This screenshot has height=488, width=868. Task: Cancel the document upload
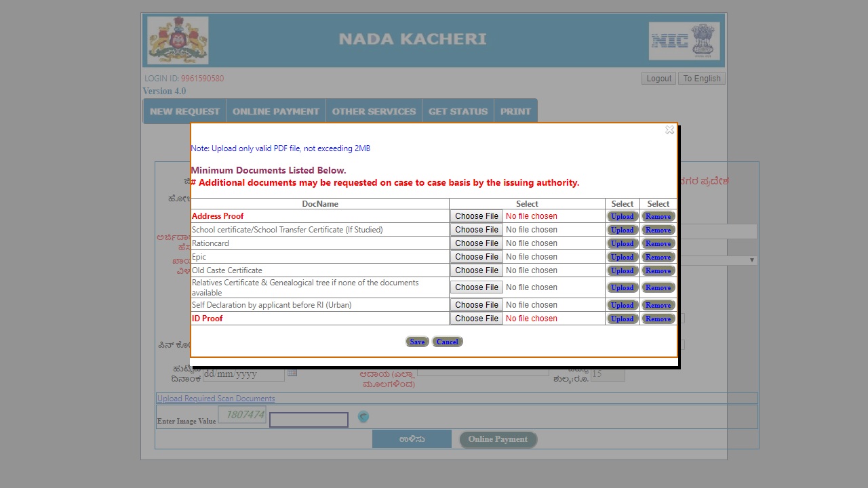point(447,342)
